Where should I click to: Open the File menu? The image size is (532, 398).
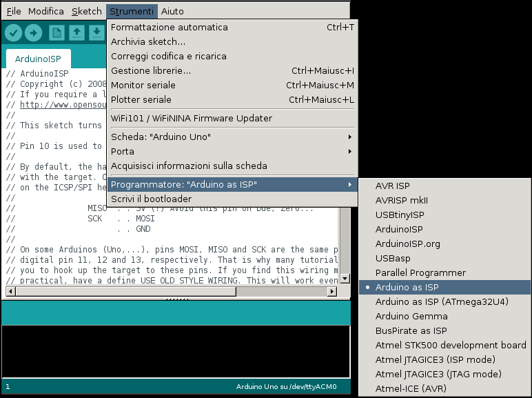[x=14, y=11]
